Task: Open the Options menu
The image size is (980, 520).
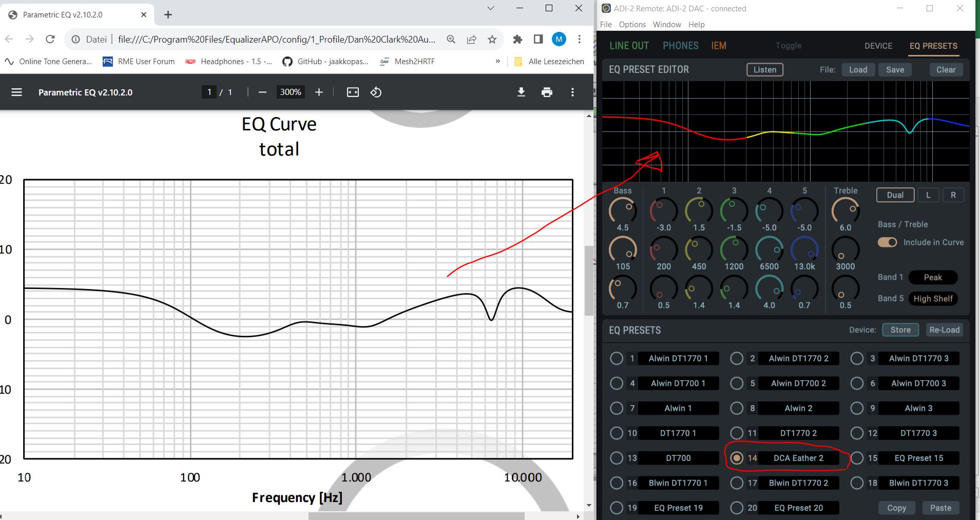Action: point(632,25)
